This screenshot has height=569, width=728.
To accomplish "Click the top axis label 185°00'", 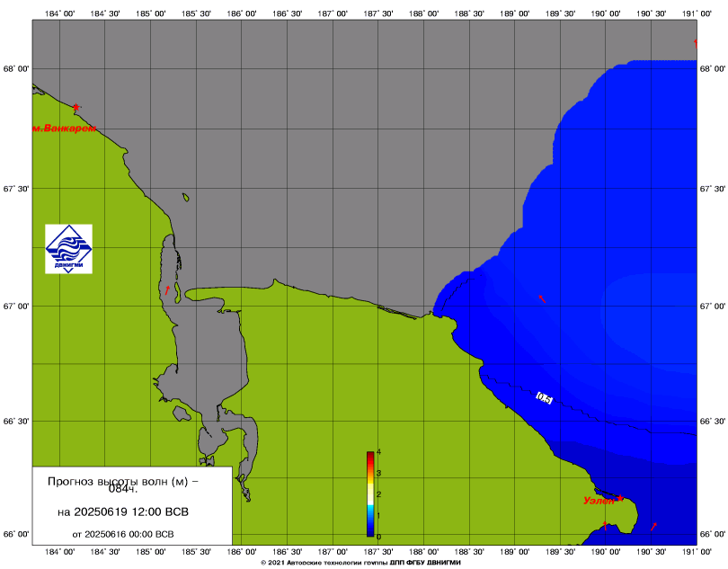I will pyautogui.click(x=150, y=13).
